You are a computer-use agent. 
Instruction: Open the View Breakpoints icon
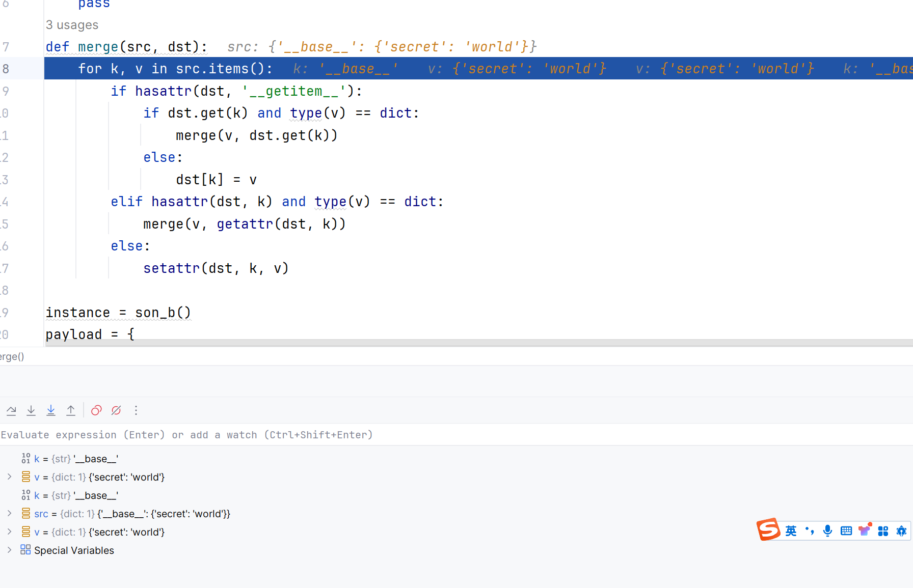coord(96,410)
